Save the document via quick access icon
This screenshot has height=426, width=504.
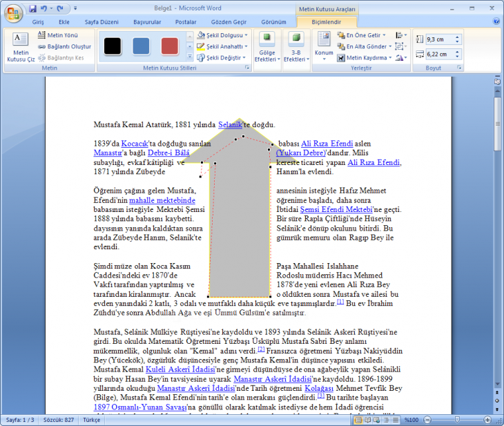pos(32,8)
